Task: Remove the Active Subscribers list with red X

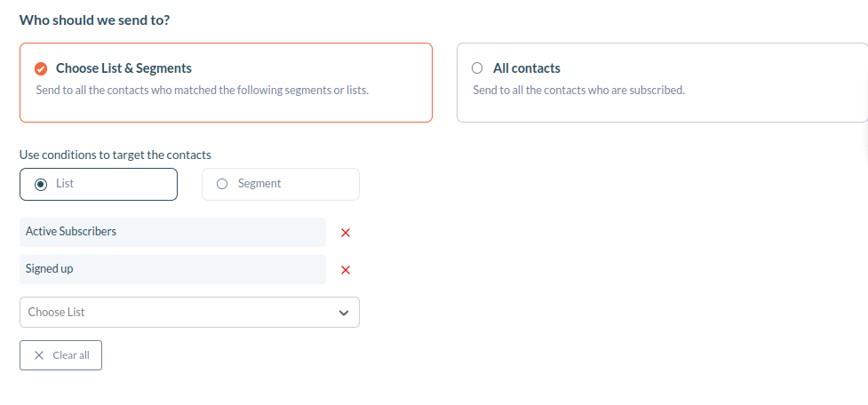Action: [346, 233]
